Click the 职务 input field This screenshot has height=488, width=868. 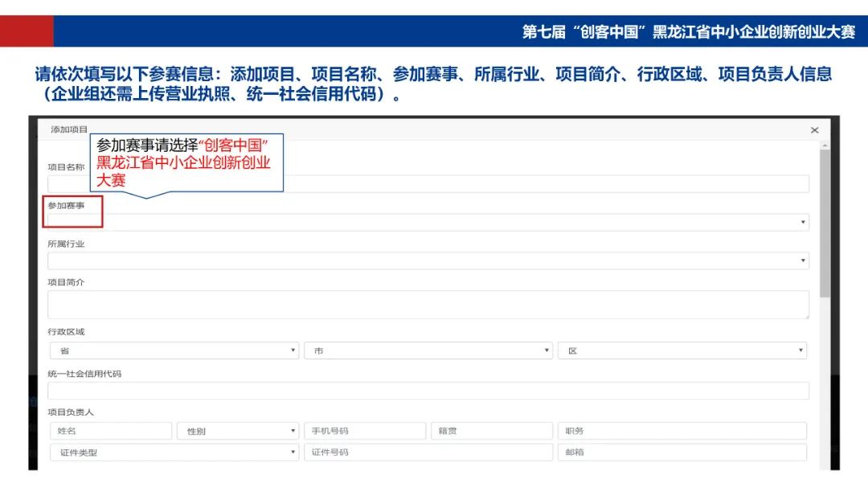tap(682, 431)
